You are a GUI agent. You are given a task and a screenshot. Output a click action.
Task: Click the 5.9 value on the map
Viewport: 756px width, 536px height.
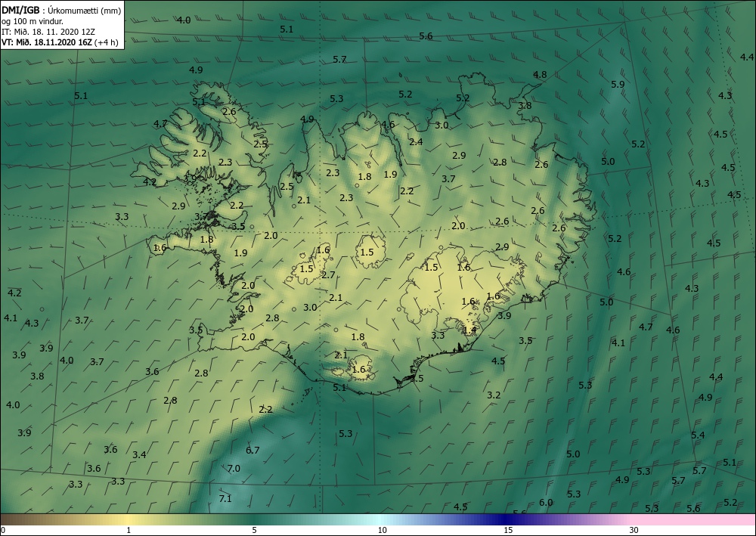click(618, 85)
